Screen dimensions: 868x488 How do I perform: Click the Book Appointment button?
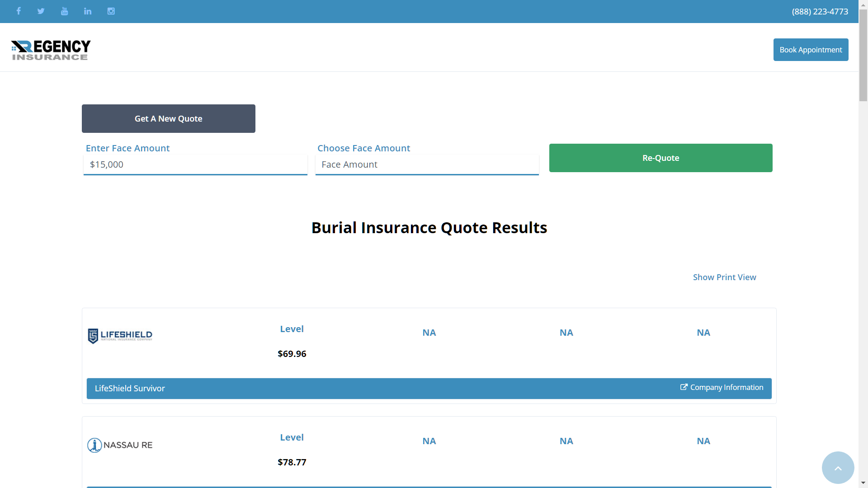[811, 50]
